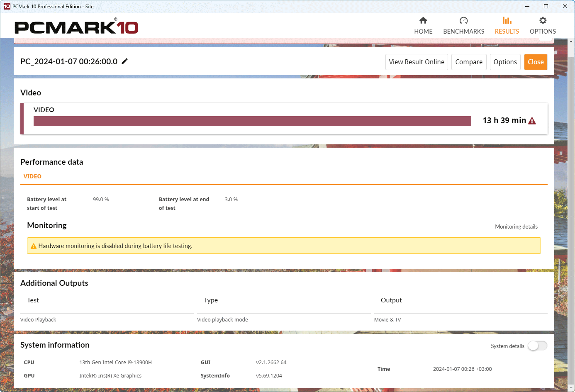Click the CPU value 13th Gen Intel Core i9-13900H

click(115, 363)
